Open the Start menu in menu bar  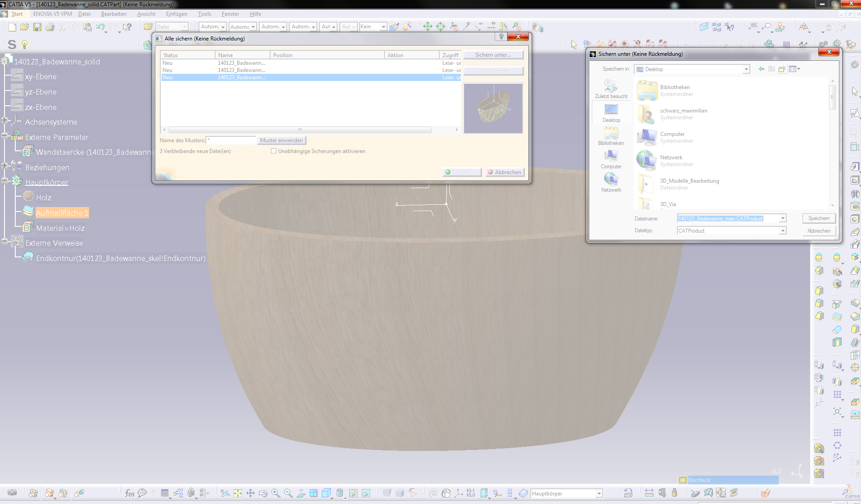pyautogui.click(x=17, y=14)
